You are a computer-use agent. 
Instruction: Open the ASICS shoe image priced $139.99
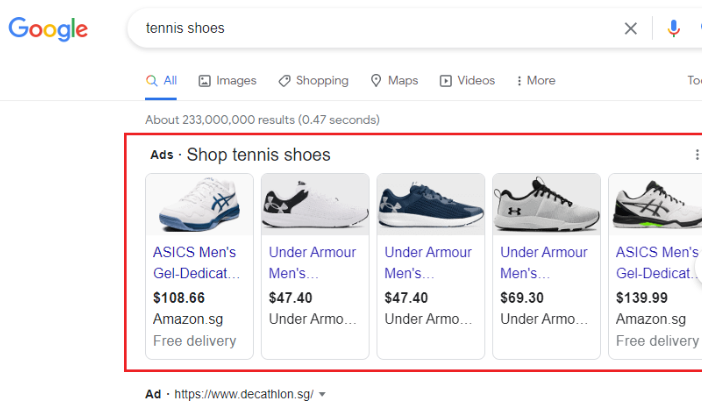(x=655, y=204)
